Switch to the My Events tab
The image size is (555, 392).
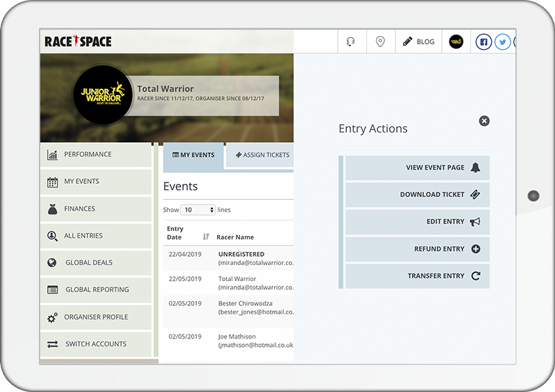(x=194, y=155)
